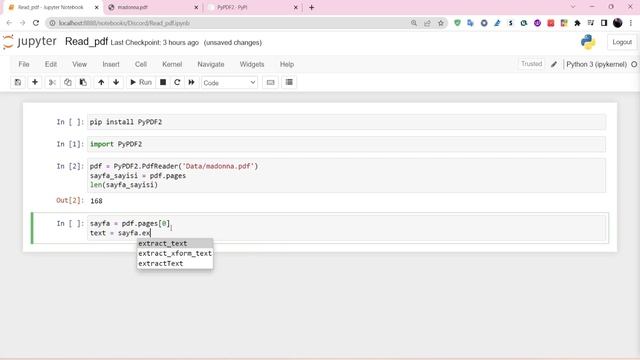Open the browser three-dot menu
Viewport: 640px width, 360px height.
[x=631, y=23]
